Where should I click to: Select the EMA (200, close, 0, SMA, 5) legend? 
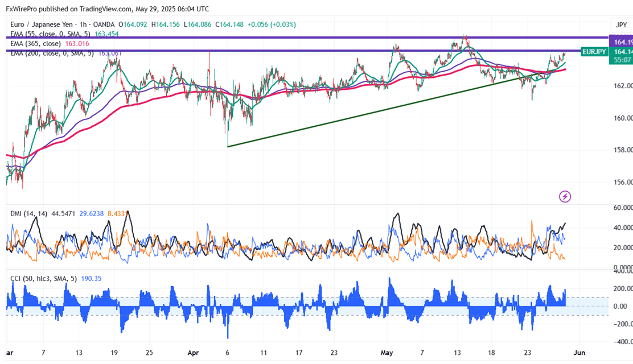52,53
